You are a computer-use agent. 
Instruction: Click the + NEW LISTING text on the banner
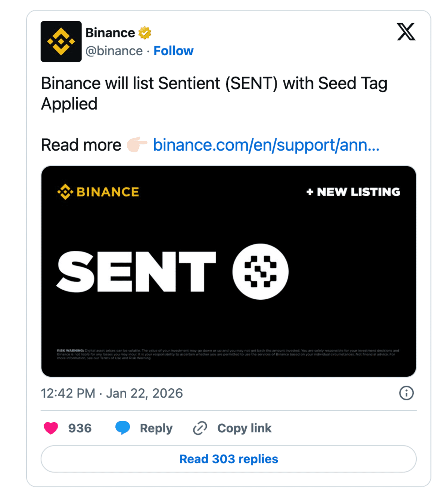click(x=352, y=192)
